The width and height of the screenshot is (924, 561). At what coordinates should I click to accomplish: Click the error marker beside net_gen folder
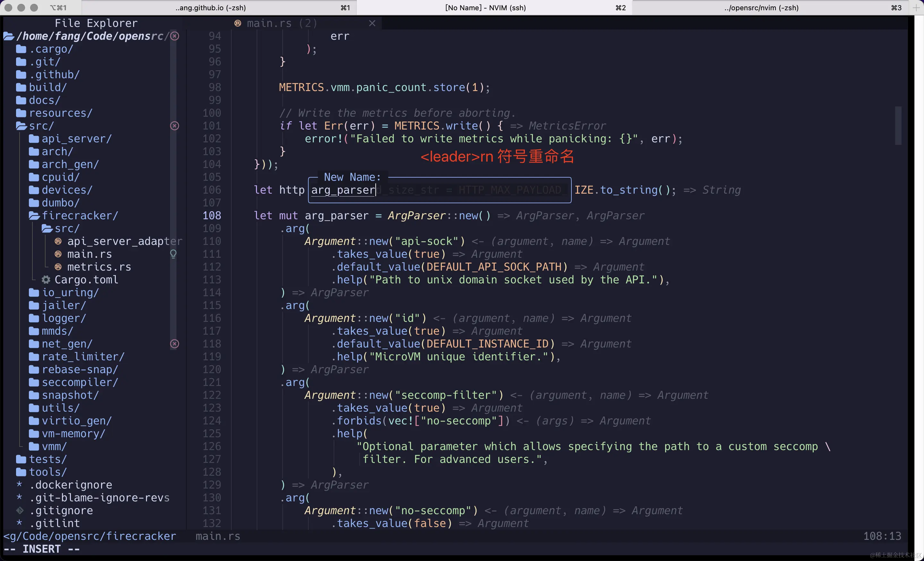click(x=175, y=344)
